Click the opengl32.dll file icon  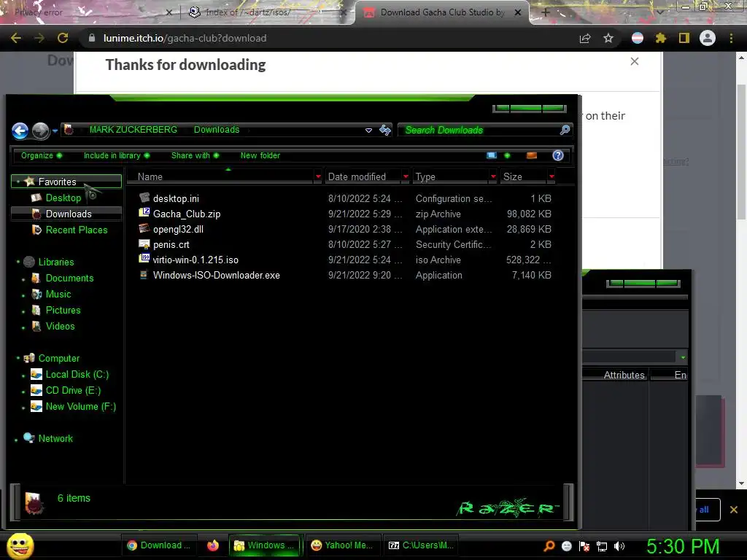(144, 228)
